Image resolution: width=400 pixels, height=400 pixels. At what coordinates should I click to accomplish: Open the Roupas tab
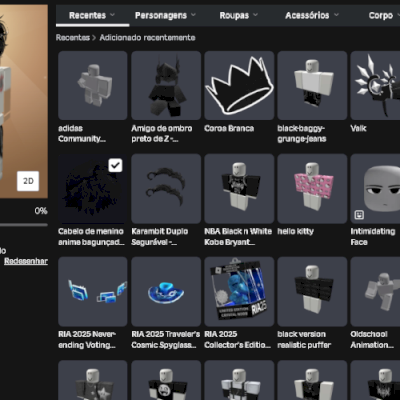pos(239,15)
